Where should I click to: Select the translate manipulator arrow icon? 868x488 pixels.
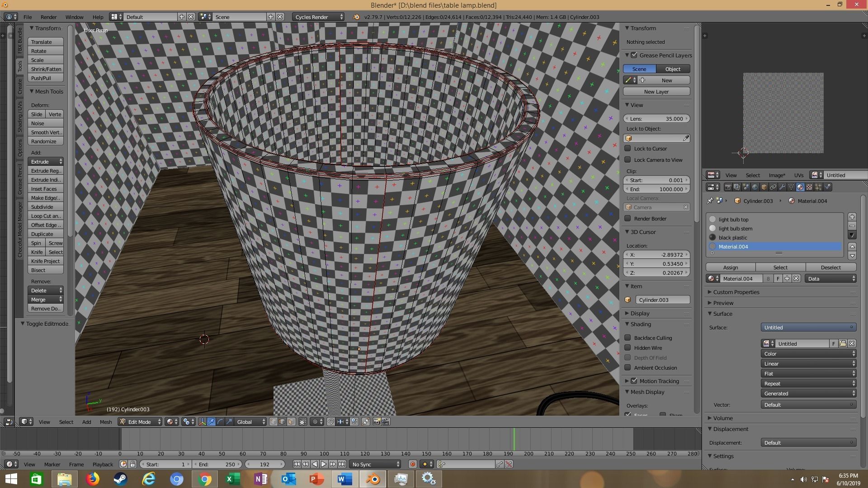click(x=211, y=422)
